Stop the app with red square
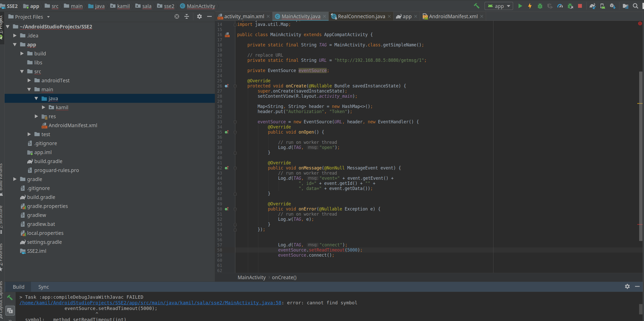644x321 pixels. point(580,6)
